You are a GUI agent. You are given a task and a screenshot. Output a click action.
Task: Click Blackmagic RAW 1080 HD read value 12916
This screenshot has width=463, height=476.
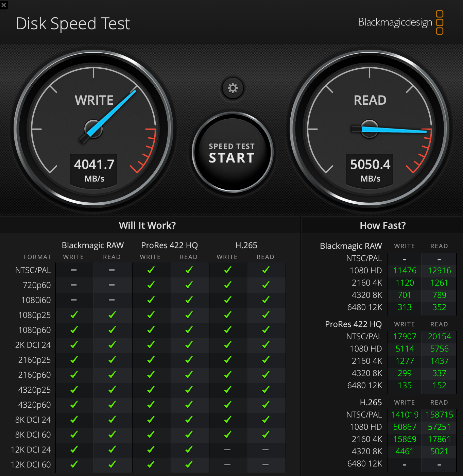point(439,271)
